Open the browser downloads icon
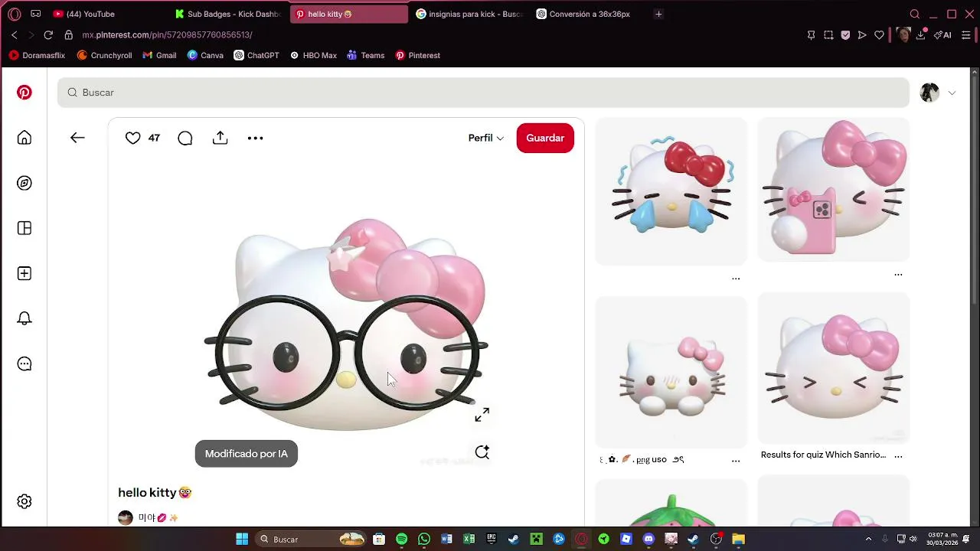Screen dimensions: 980x551 (x=921, y=34)
